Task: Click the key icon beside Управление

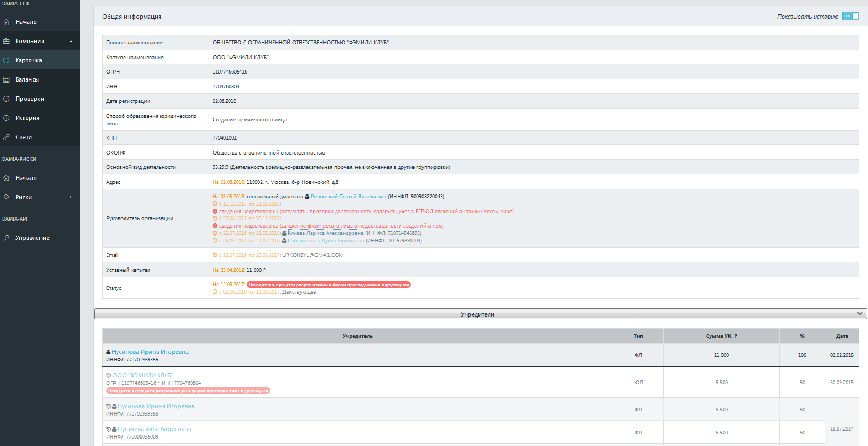Action: (x=6, y=238)
